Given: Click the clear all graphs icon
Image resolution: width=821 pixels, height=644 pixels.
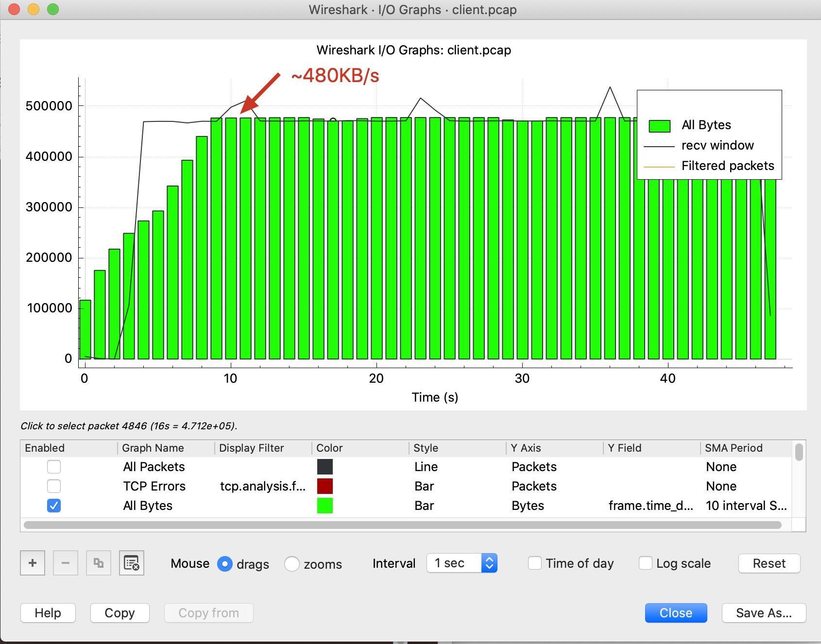Looking at the screenshot, I should coord(131,563).
